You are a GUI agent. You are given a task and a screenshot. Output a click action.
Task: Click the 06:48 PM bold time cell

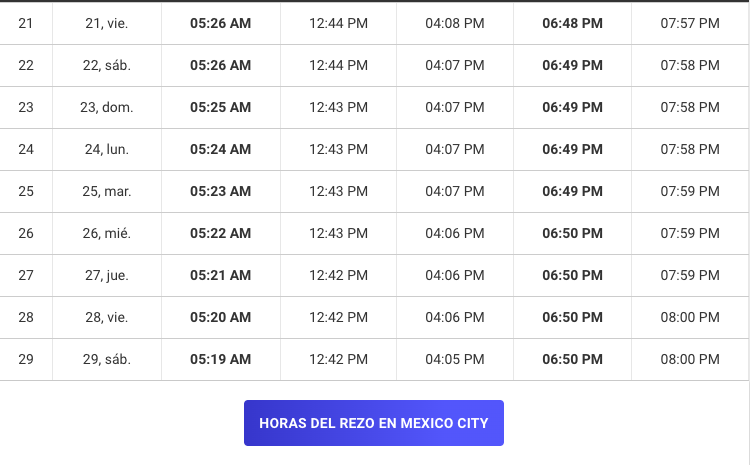click(x=572, y=23)
